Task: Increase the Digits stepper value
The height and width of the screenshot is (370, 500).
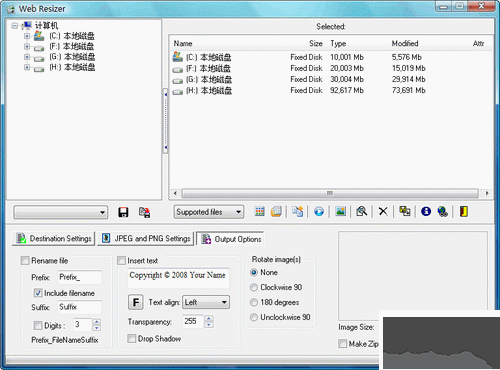Action: click(x=96, y=322)
